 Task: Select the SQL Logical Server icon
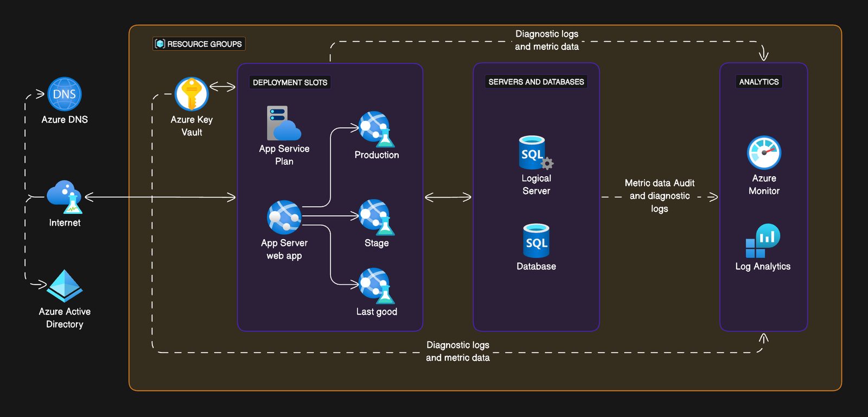point(536,153)
